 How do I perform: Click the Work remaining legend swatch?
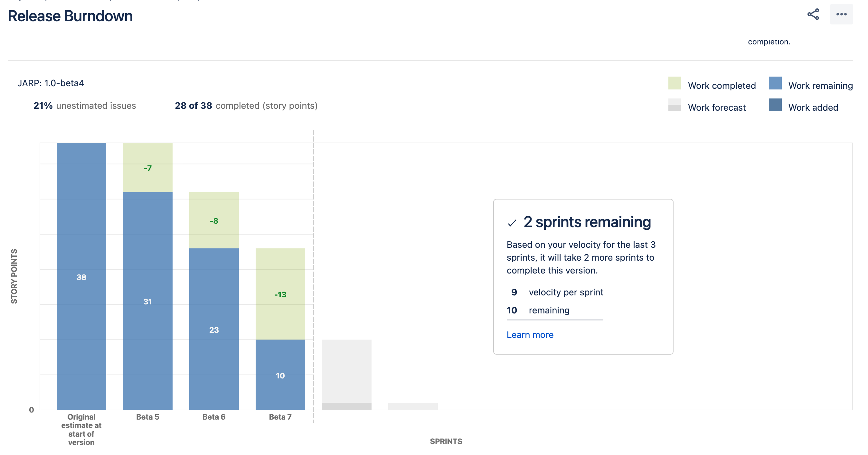(x=775, y=83)
